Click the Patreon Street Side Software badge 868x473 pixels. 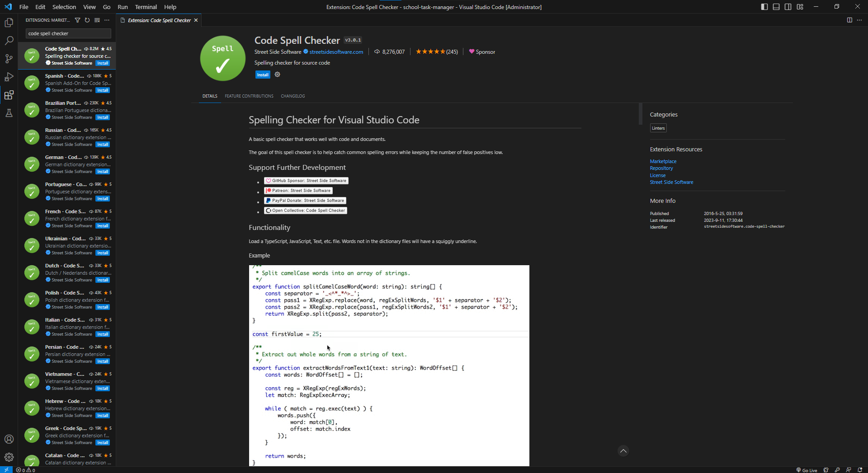tap(298, 191)
